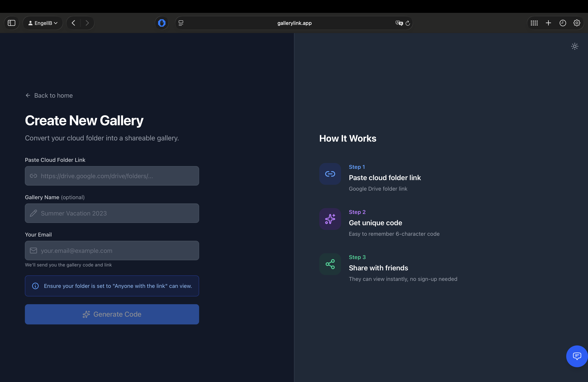The image size is (588, 382).
Task: Open a new tab with plus
Action: (x=548, y=23)
